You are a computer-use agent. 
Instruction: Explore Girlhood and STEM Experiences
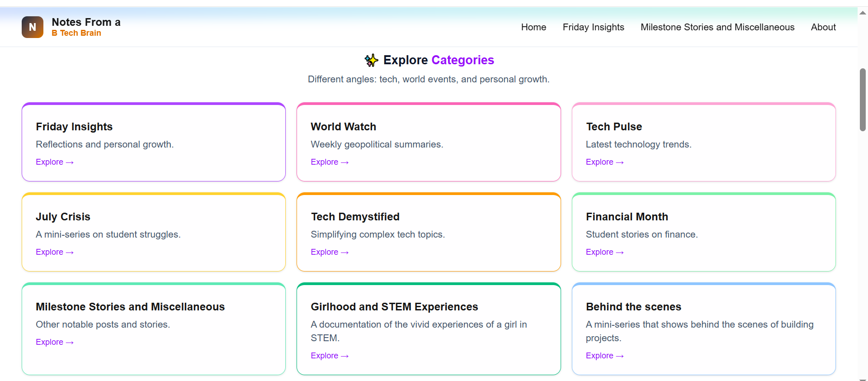[330, 356]
